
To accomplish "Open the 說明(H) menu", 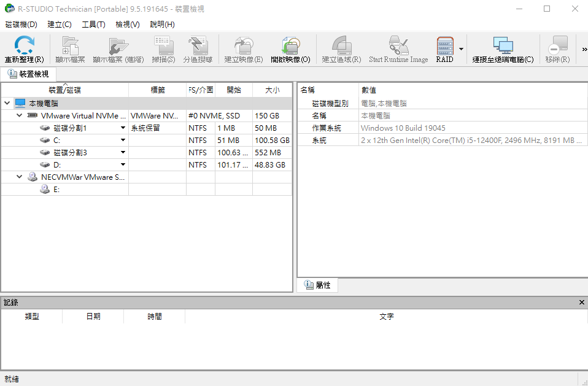I will (162, 25).
